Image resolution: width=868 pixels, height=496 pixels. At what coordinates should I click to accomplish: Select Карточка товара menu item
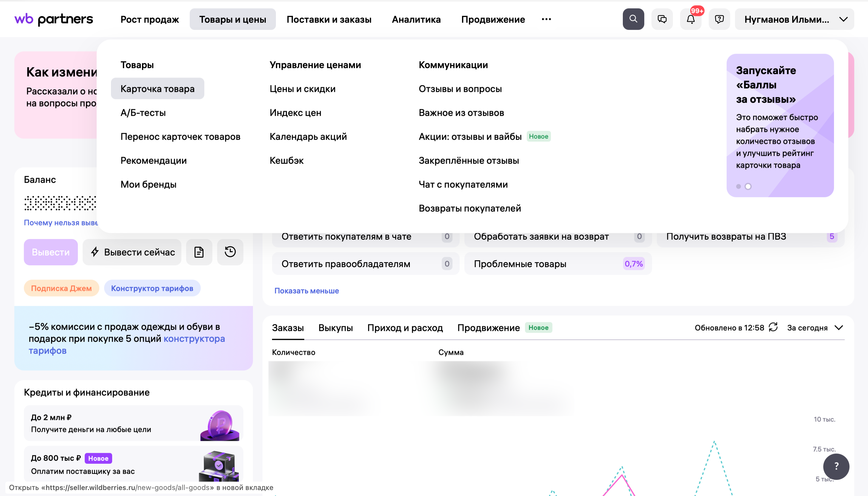click(157, 89)
